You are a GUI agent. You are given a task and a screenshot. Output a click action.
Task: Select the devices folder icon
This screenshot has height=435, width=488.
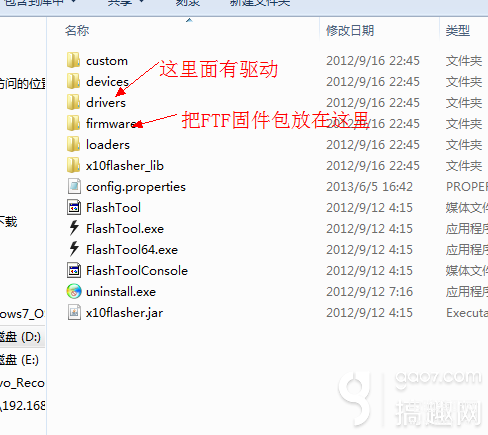tap(73, 81)
